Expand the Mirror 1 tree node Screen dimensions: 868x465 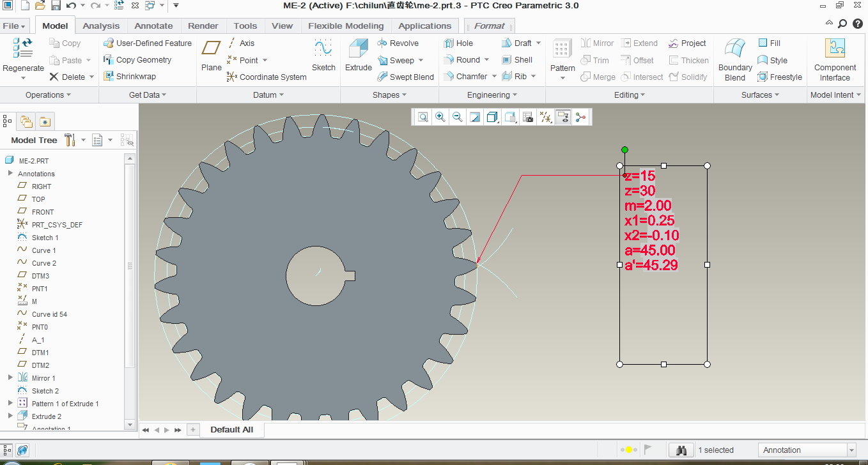10,377
